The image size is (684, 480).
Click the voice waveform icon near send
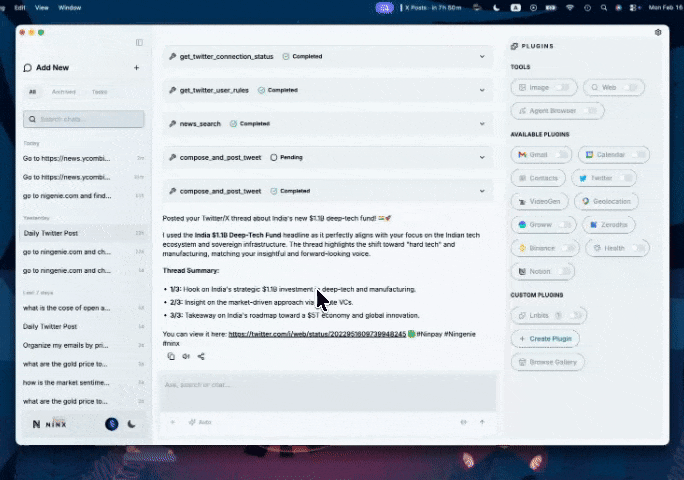464,422
